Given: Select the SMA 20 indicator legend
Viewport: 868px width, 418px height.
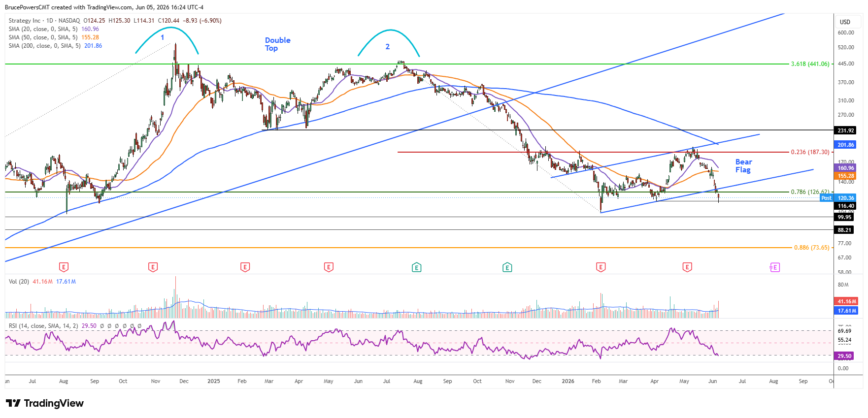Looking at the screenshot, I should point(54,29).
